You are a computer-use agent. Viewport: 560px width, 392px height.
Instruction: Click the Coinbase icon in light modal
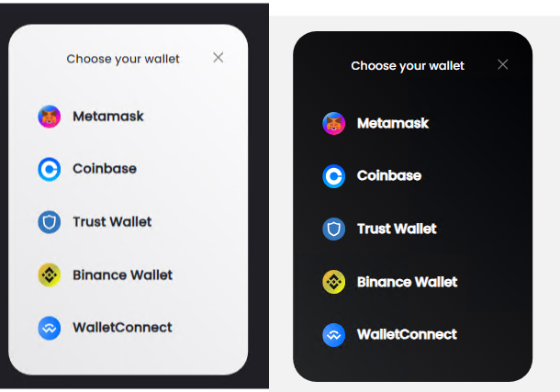coord(49,169)
